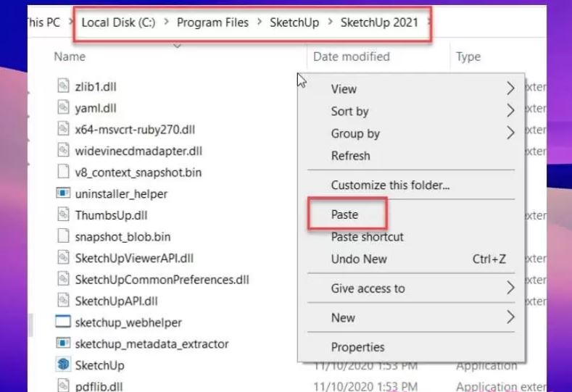
Task: Choose Paste from the context menu
Action: [x=344, y=214]
